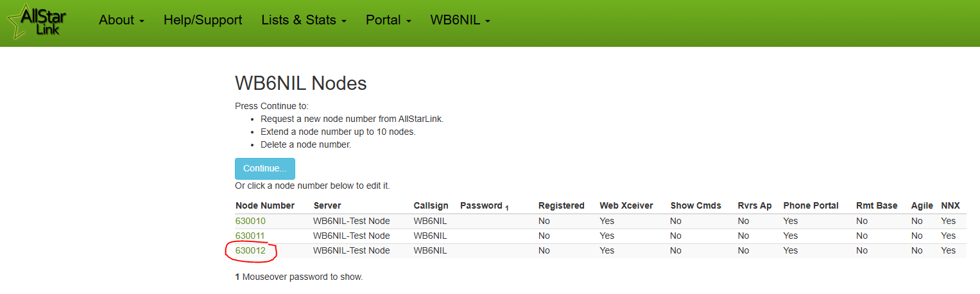The height and width of the screenshot is (294, 980).
Task: Click the WB6NIL Nodes page heading
Action: click(301, 83)
